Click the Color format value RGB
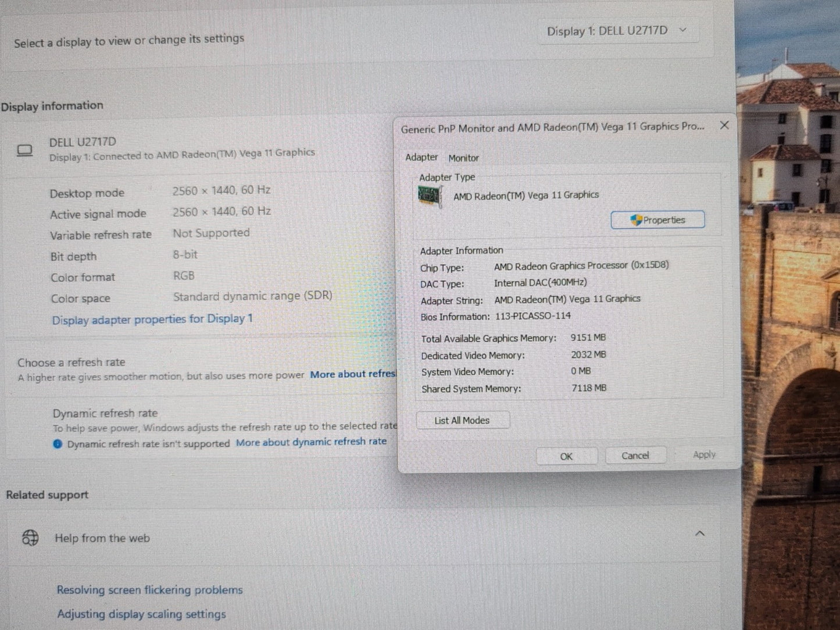 184,276
